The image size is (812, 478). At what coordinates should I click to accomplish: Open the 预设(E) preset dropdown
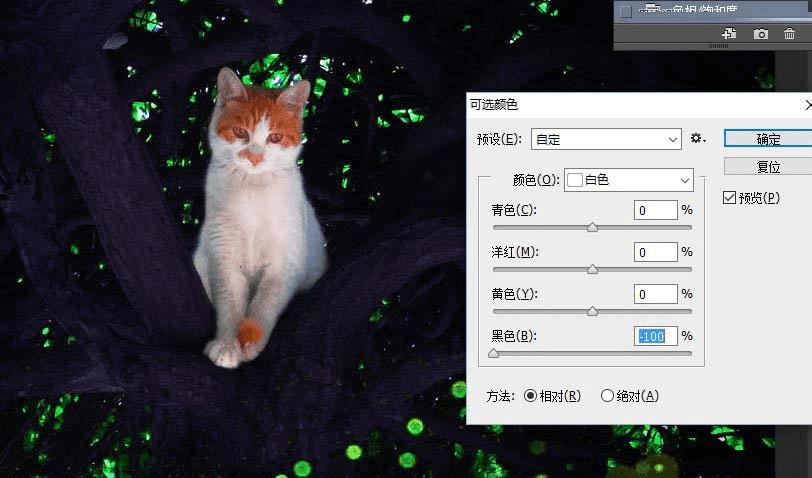606,139
